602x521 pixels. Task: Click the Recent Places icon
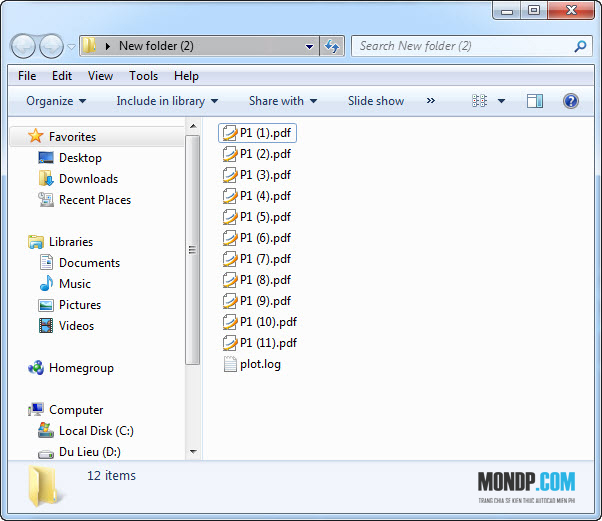click(x=46, y=200)
